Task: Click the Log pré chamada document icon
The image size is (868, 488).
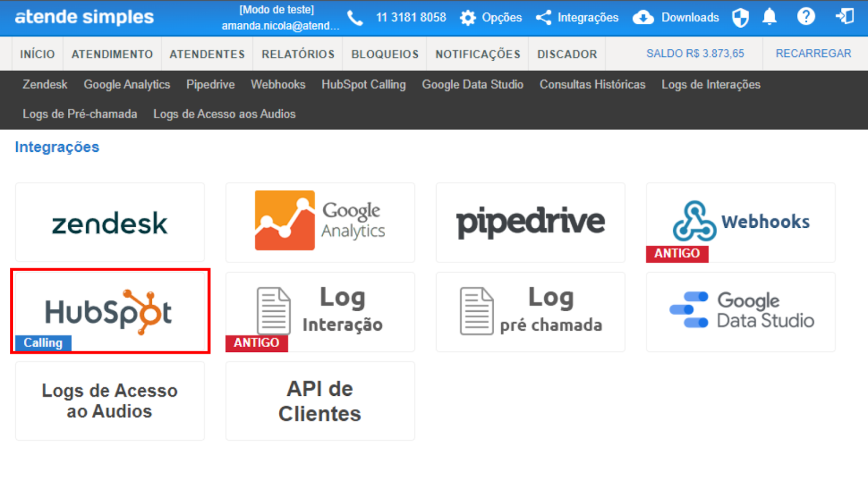Action: click(477, 311)
